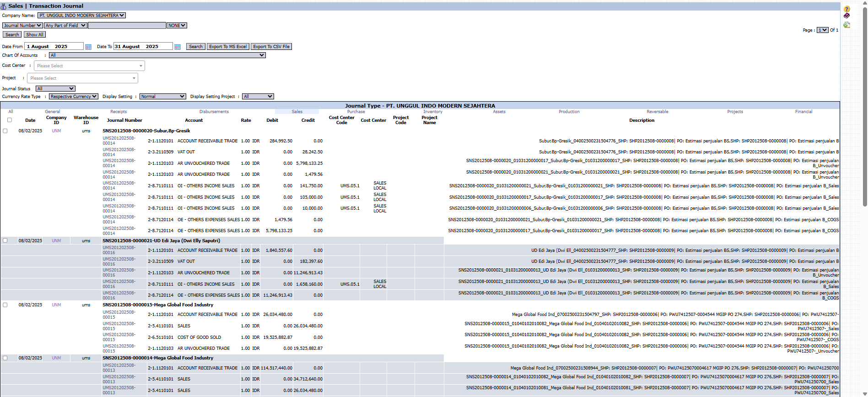Click Export To CSV File button
Image resolution: width=868 pixels, height=397 pixels.
271,47
